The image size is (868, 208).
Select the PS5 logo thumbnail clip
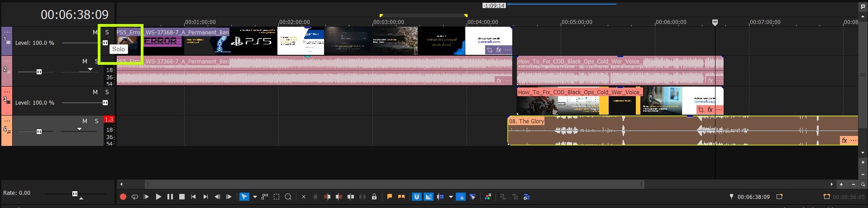(x=253, y=41)
